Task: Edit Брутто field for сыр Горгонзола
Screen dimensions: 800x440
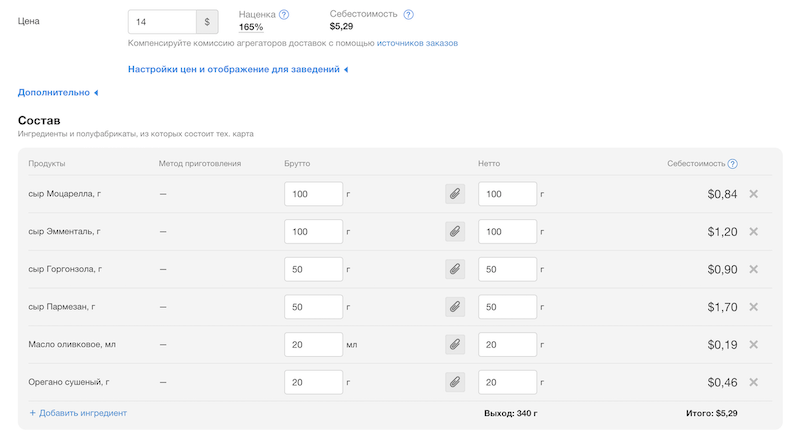Action: coord(313,270)
